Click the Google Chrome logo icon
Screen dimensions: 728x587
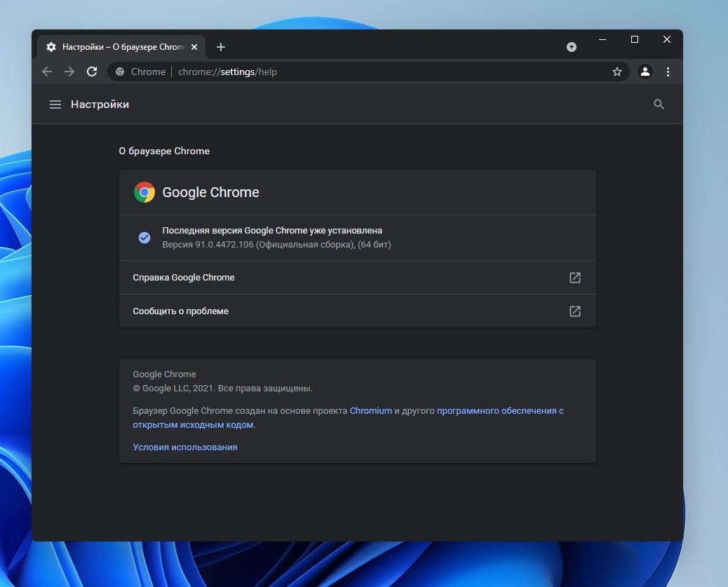click(x=144, y=192)
